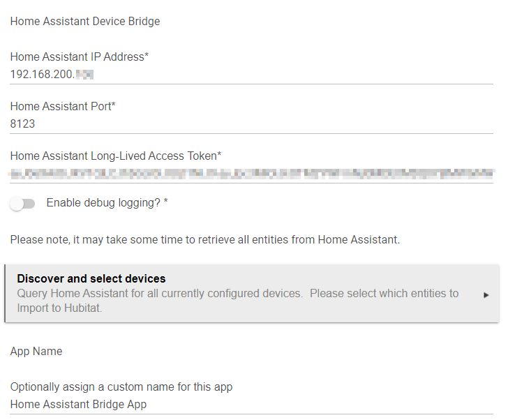
Task: Click the Query Home Assistant description text
Action: [160, 294]
